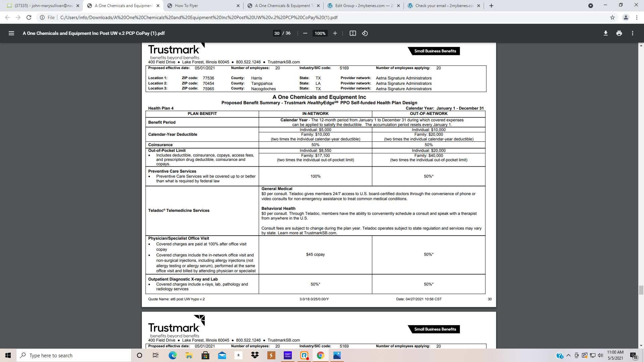This screenshot has height=362, width=644.
Task: Open Google Chrome from the taskbar
Action: pos(320,355)
